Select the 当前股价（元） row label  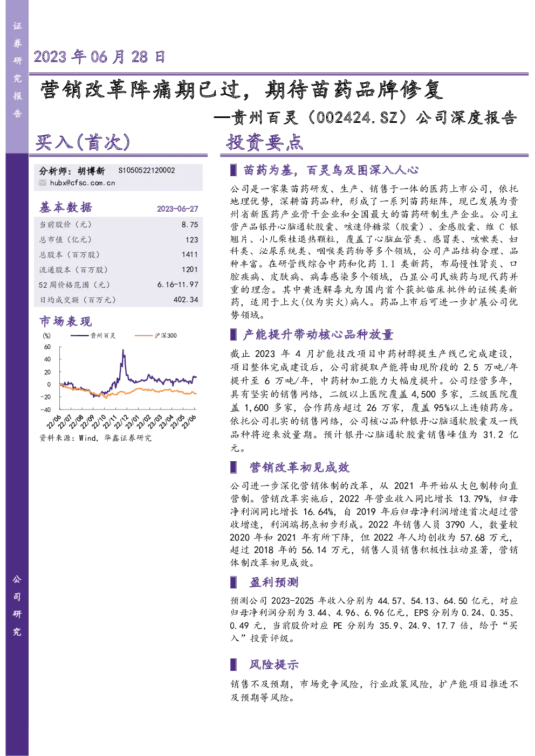[66, 225]
